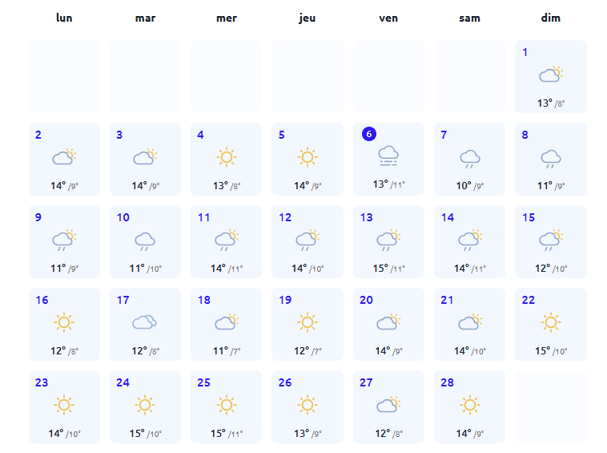The image size is (607, 453).
Task: Click the 'dim' column header
Action: click(551, 18)
